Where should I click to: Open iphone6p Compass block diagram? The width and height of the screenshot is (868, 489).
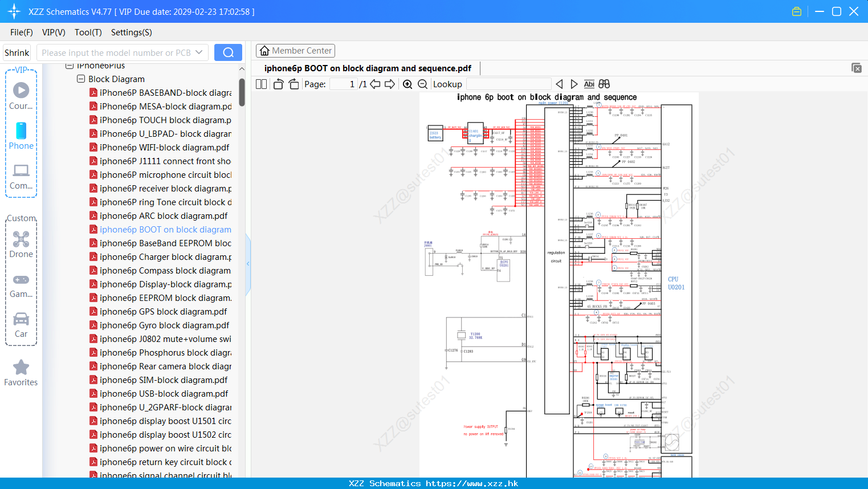pos(160,271)
